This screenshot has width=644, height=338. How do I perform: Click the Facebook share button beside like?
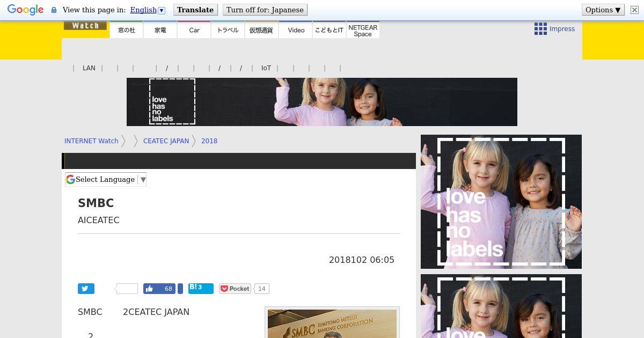(x=180, y=289)
